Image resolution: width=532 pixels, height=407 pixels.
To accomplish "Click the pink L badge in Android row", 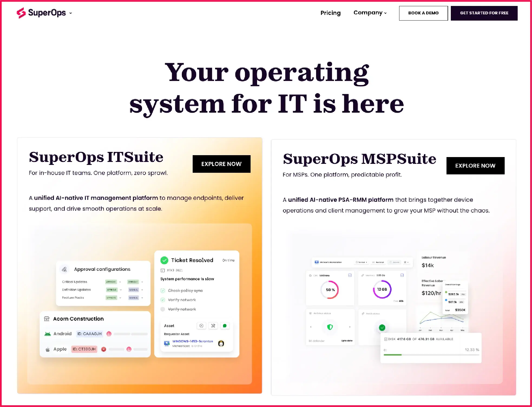I will click(109, 334).
